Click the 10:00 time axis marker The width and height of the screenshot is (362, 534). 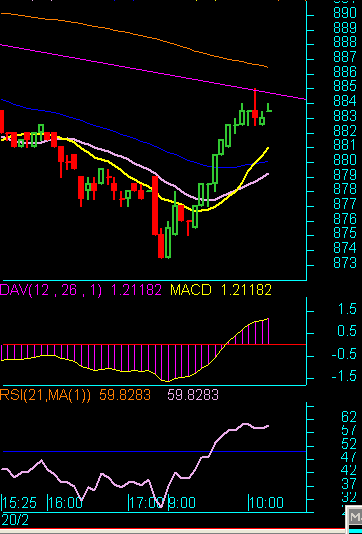[266, 503]
